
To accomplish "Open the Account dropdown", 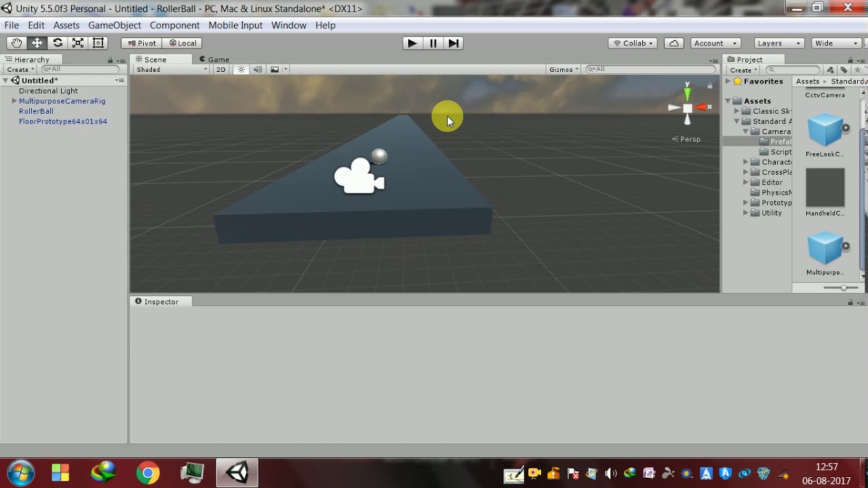I will 715,43.
